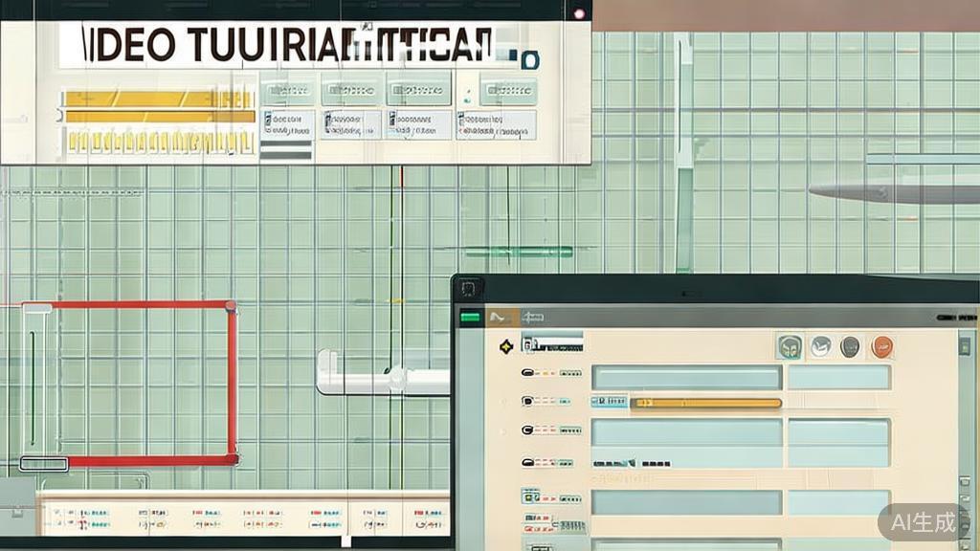Switch to the tab beside the waveform tab
Screen dimensions: 980x551
pyautogui.click(x=533, y=315)
